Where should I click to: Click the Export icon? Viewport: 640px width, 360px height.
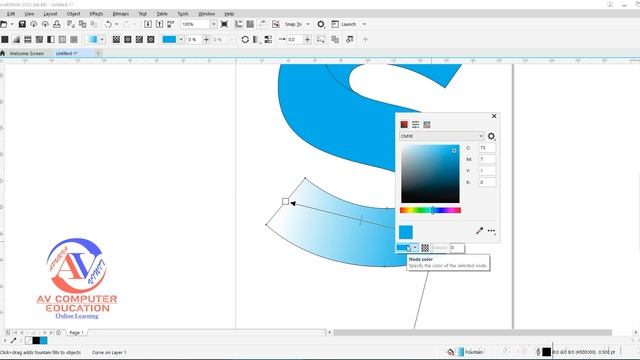click(160, 24)
